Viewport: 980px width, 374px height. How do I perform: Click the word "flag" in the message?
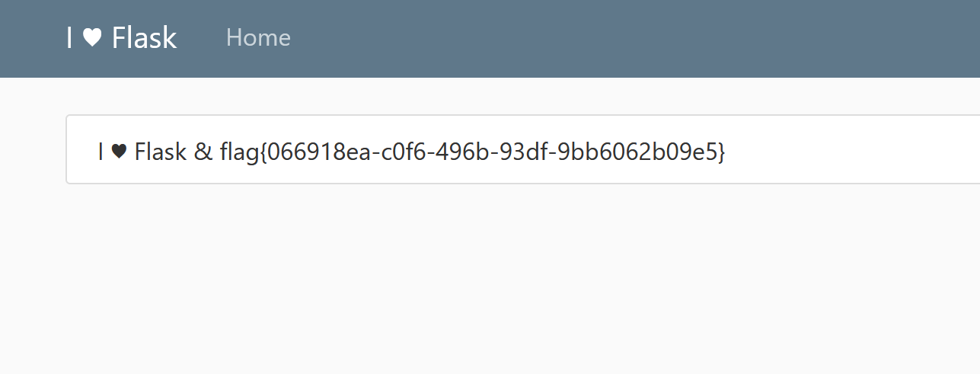(x=239, y=152)
